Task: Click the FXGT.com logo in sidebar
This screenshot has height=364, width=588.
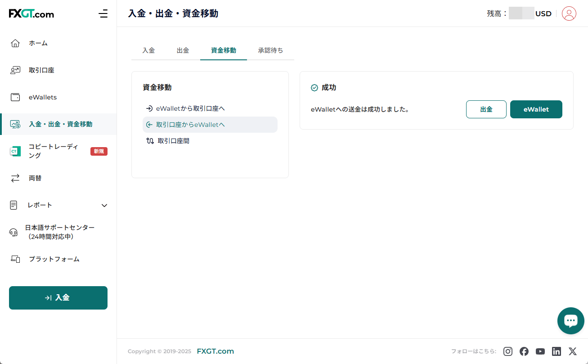Action: [31, 14]
